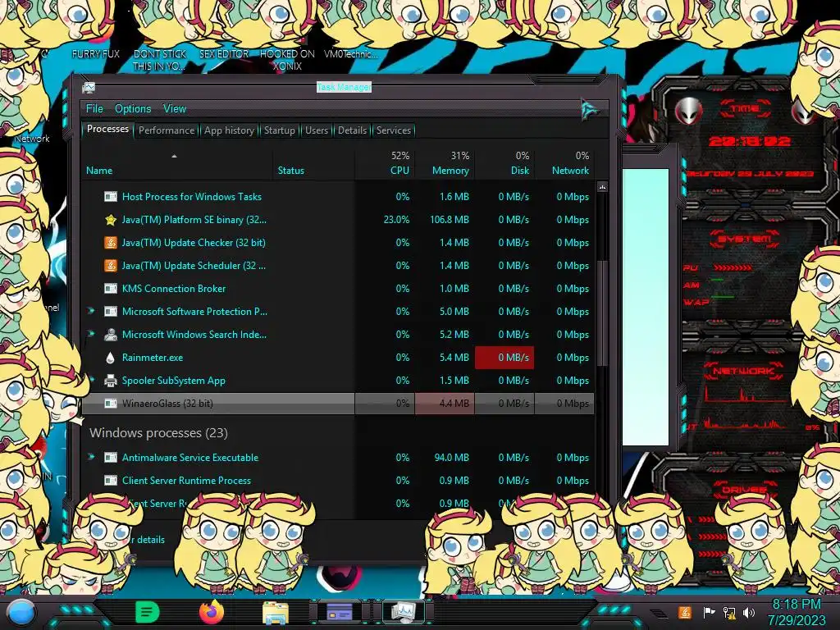The image size is (840, 630).
Task: Click the Task Manager title bar icon
Action: coord(89,87)
